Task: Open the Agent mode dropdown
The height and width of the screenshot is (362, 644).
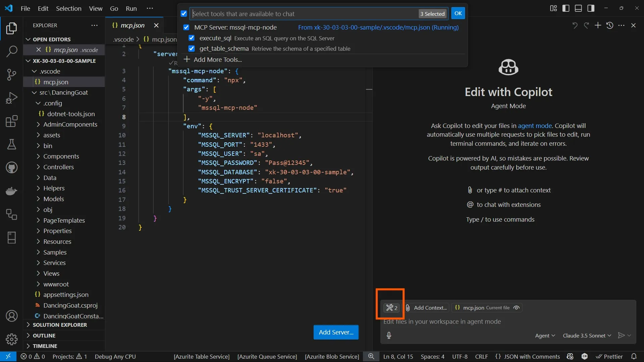Action: 545,335
